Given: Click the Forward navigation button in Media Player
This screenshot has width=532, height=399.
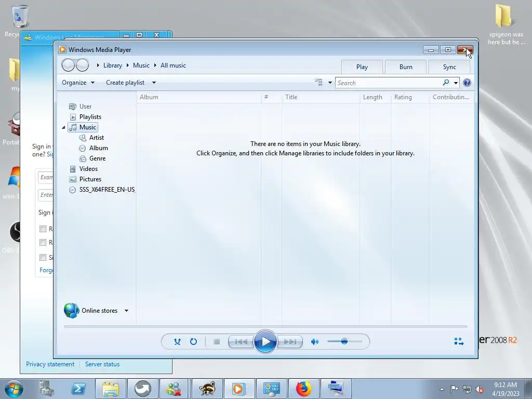Looking at the screenshot, I should [82, 65].
